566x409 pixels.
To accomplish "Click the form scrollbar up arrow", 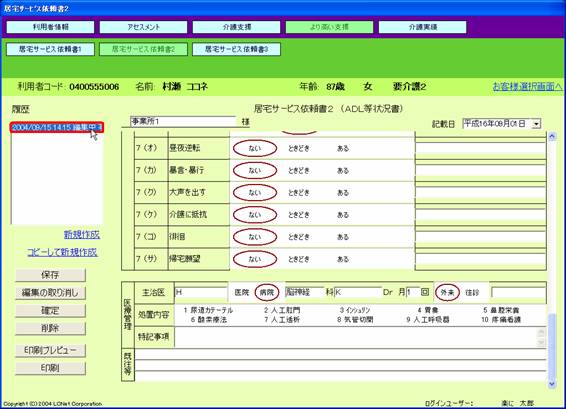I will (552, 136).
